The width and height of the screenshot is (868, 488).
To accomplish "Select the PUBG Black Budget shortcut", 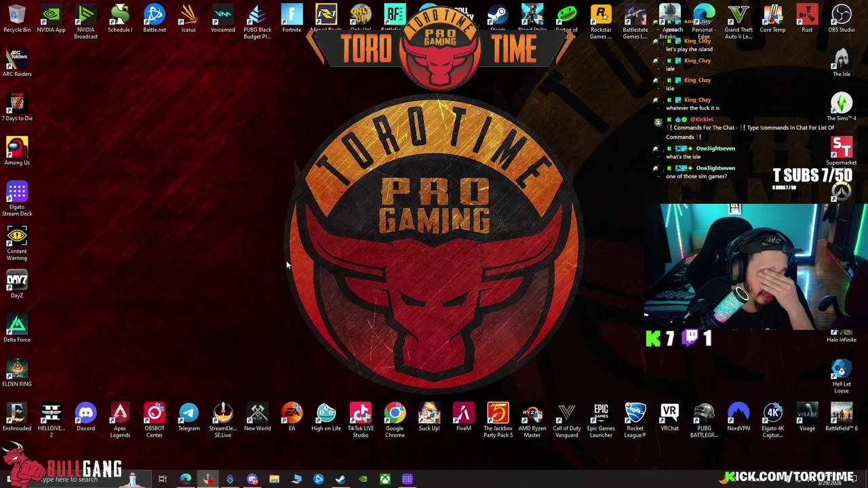I will [x=257, y=22].
